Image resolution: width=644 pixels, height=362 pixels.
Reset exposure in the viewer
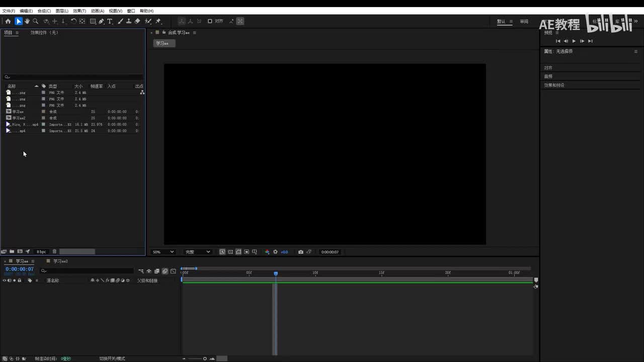point(275,252)
